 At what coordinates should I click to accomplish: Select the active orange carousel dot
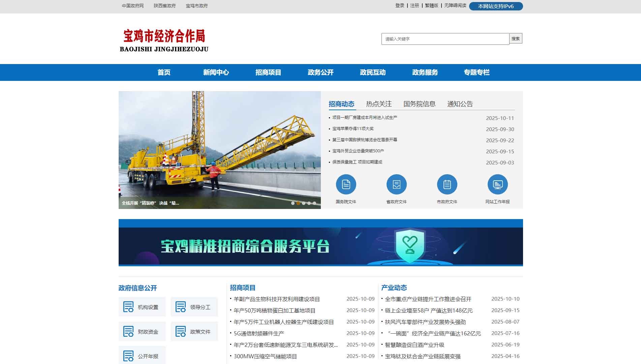(x=298, y=203)
